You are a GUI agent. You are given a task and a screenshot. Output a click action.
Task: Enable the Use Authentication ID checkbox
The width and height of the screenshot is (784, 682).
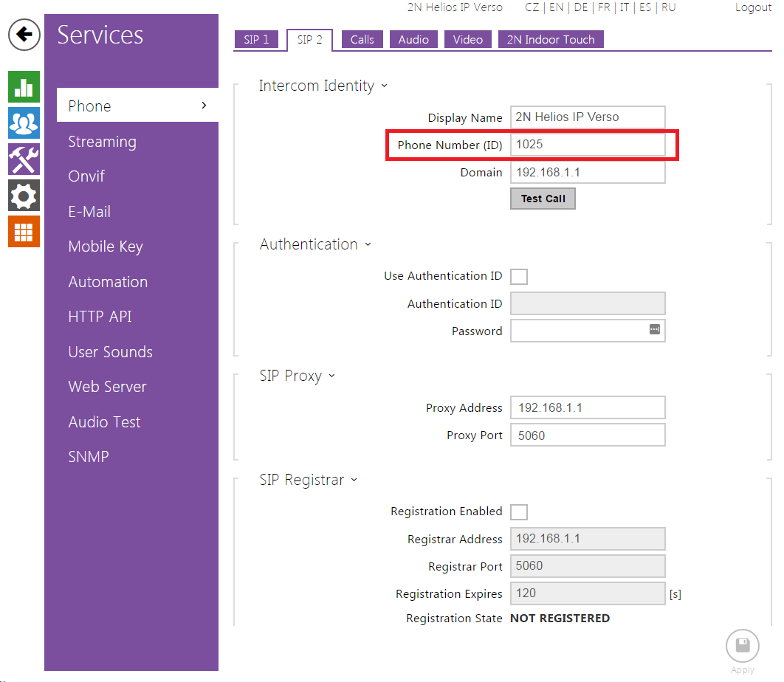tap(520, 277)
